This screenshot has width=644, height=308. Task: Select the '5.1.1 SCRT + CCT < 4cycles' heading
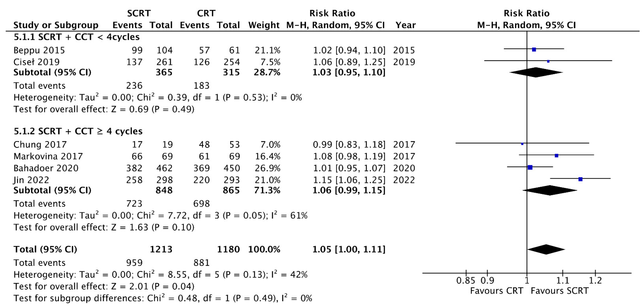tap(76, 37)
